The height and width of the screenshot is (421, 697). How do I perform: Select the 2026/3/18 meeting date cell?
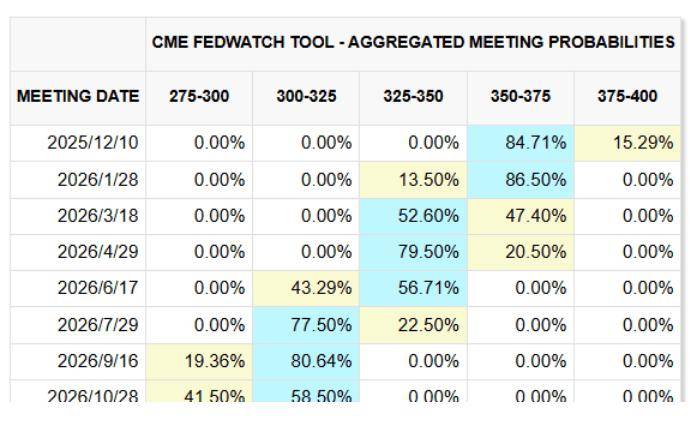click(96, 216)
